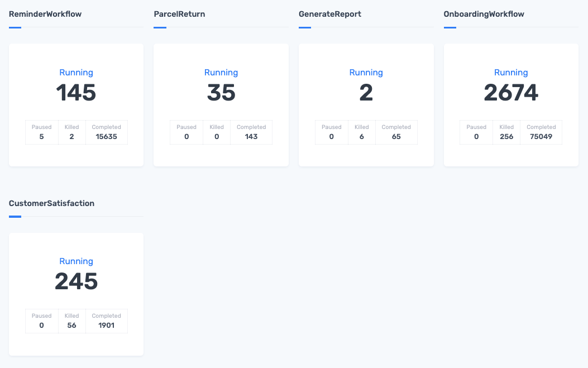Click ReminderWorkflow's killed value 2
Screen dimensions: 588x368
[71, 137]
